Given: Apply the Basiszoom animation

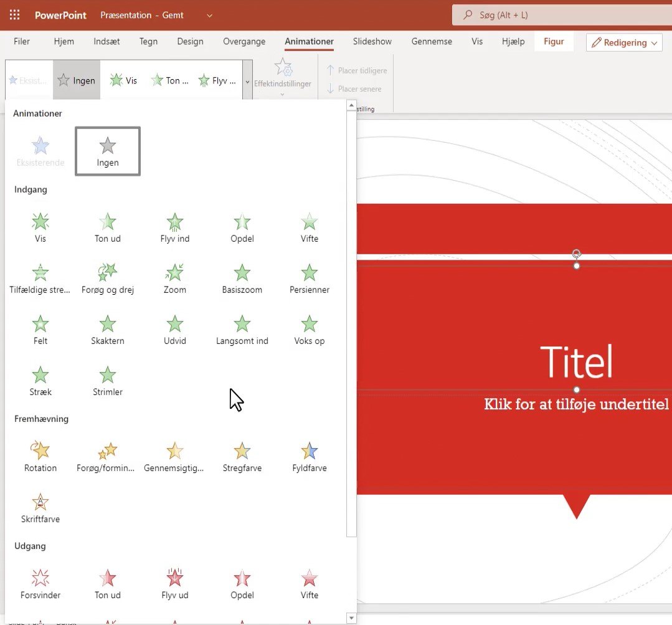Looking at the screenshot, I should [242, 279].
